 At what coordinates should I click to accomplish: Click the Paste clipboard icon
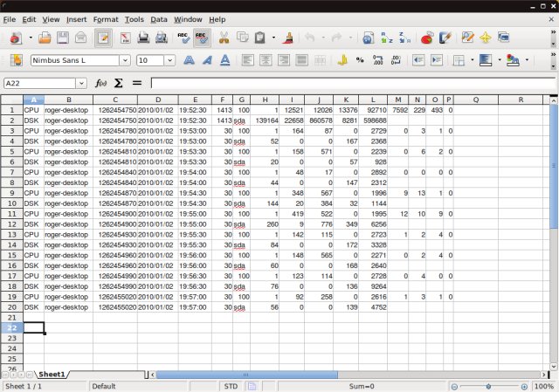pyautogui.click(x=260, y=38)
